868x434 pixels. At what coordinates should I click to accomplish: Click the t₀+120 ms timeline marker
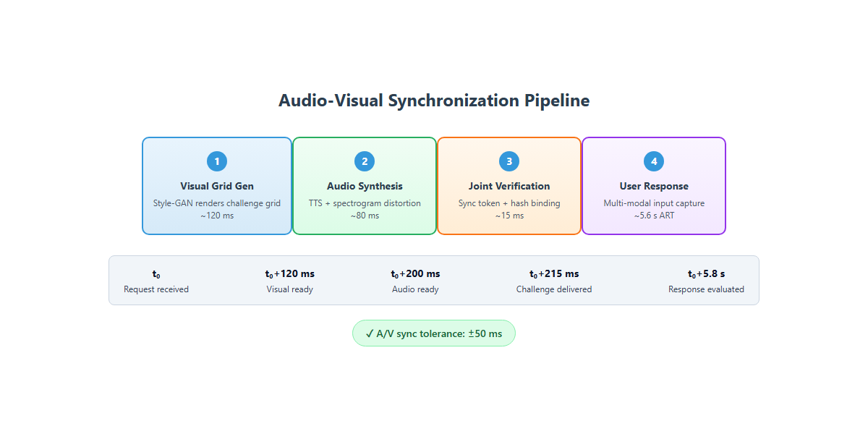(290, 274)
